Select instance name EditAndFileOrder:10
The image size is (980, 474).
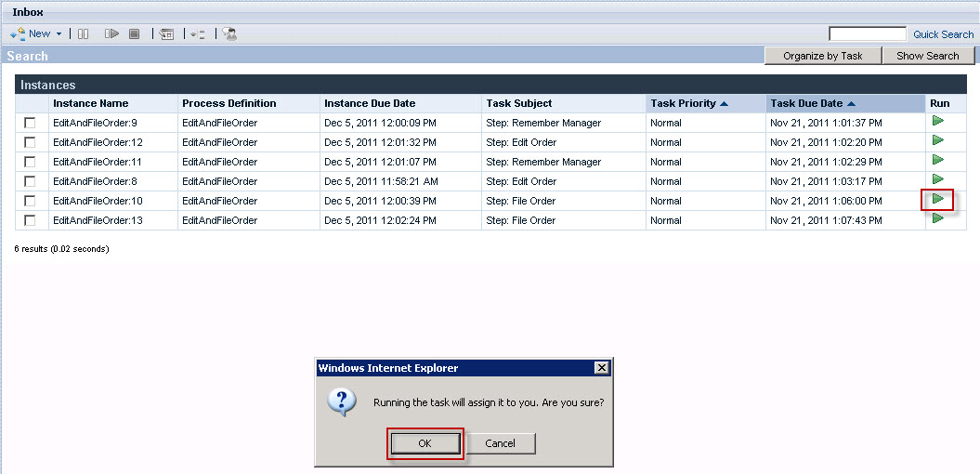[98, 201]
